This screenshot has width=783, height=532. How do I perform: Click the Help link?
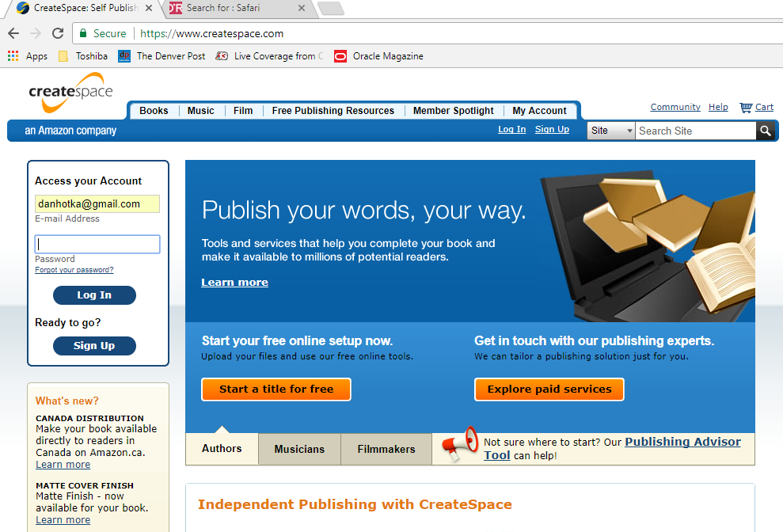(x=718, y=107)
